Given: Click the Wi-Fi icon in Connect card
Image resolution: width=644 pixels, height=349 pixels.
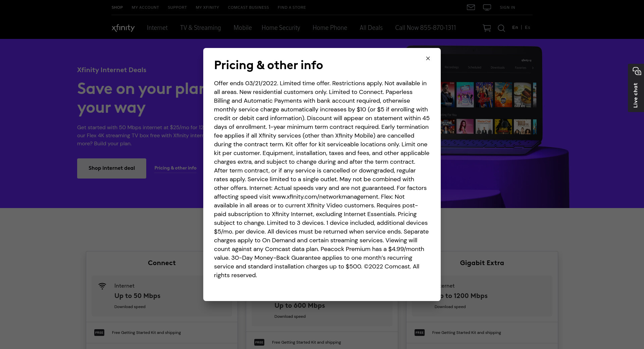Looking at the screenshot, I should 102,286.
